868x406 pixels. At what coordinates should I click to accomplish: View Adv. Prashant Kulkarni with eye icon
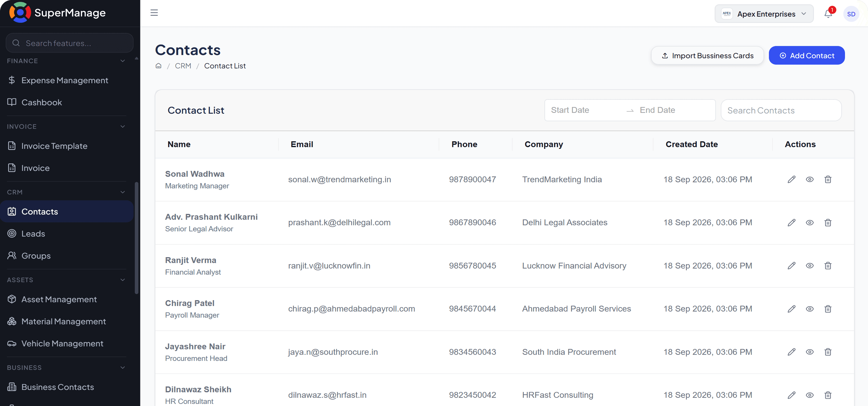810,222
